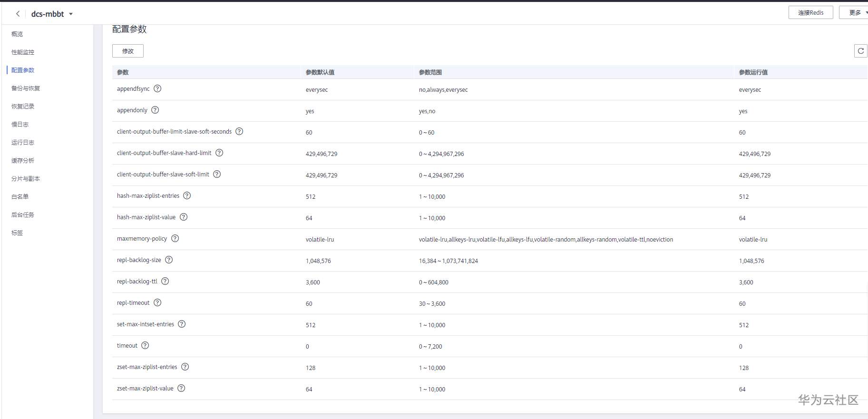Open 后台任务 in the sidebar

click(23, 214)
